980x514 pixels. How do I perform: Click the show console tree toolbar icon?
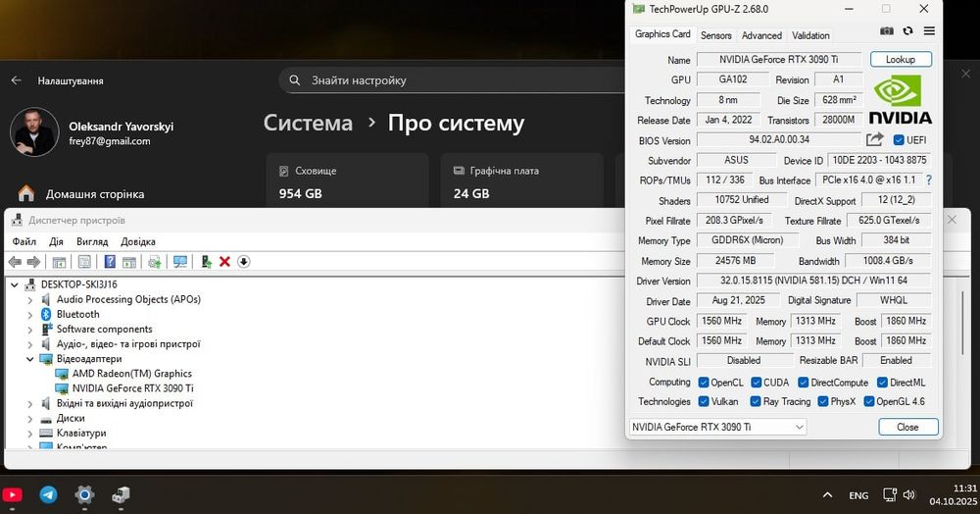[x=60, y=262]
